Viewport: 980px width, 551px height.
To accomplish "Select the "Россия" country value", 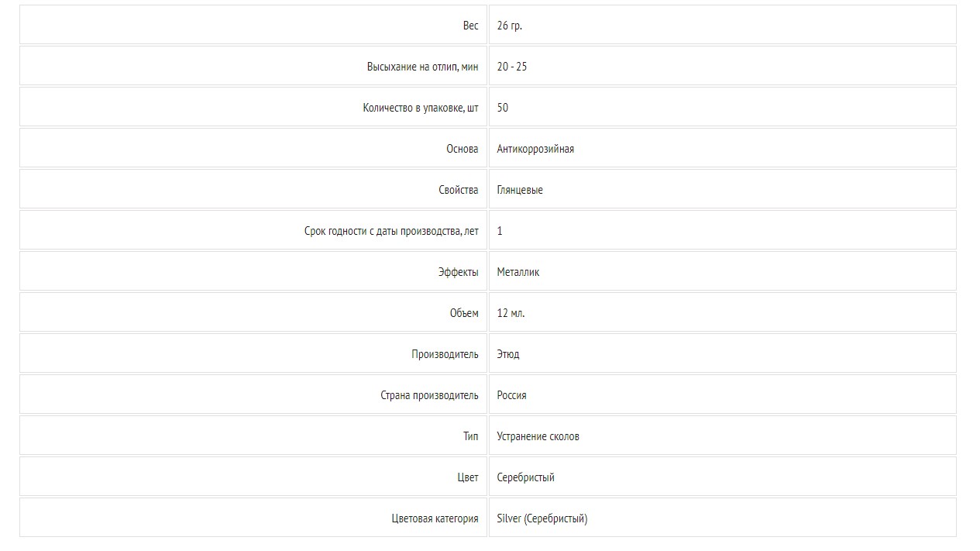I will coord(511,395).
